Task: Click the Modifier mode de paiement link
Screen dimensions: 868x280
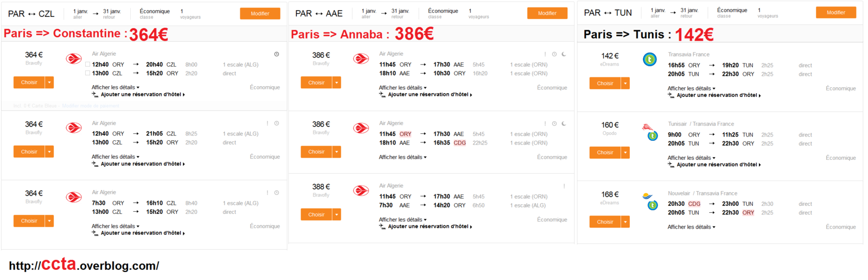Action: point(91,106)
